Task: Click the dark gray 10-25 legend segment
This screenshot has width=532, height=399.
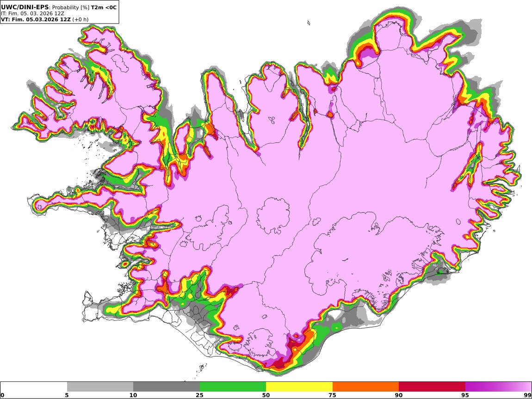Action: 167,387
